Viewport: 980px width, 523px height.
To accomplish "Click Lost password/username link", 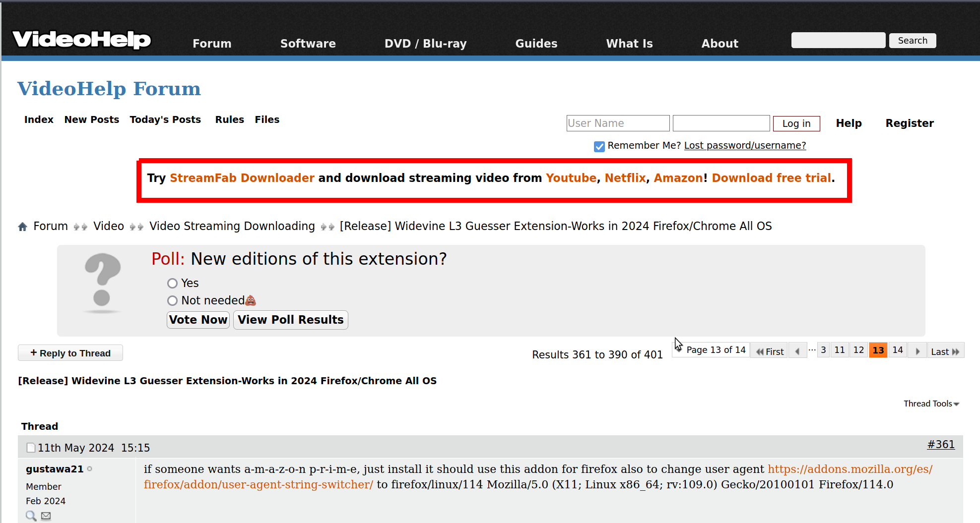I will click(x=745, y=145).
